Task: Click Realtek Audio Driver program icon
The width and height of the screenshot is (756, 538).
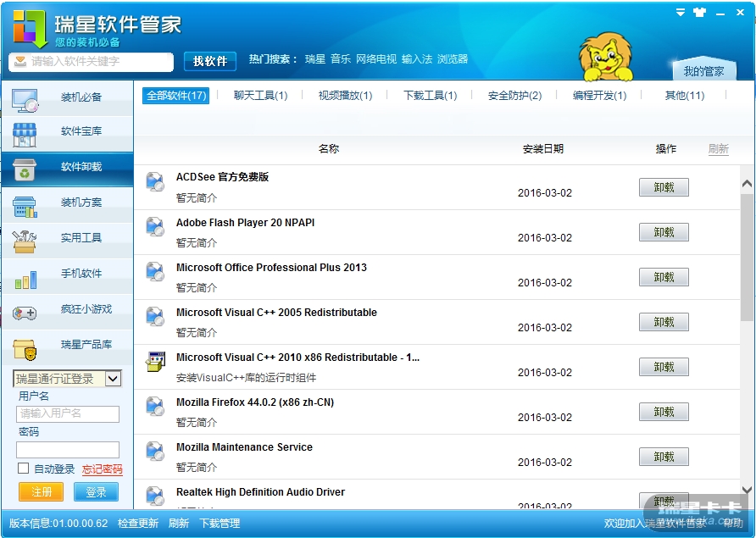Action: pyautogui.click(x=155, y=496)
